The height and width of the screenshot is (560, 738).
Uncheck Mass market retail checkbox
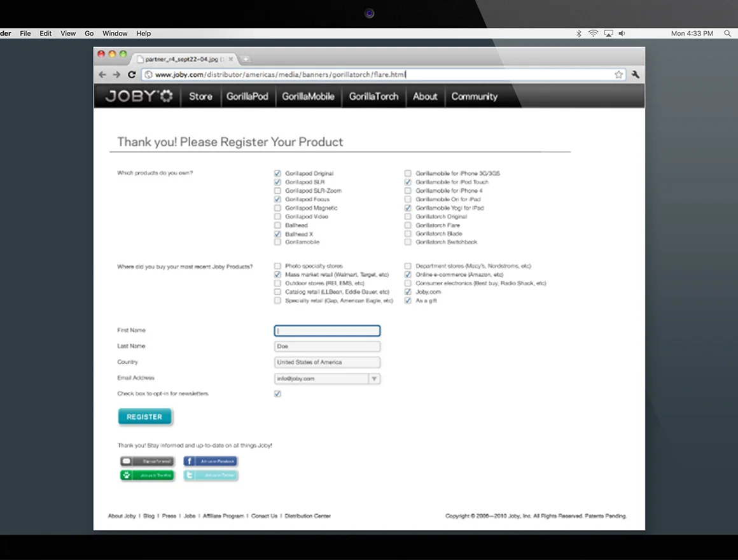[x=277, y=274]
